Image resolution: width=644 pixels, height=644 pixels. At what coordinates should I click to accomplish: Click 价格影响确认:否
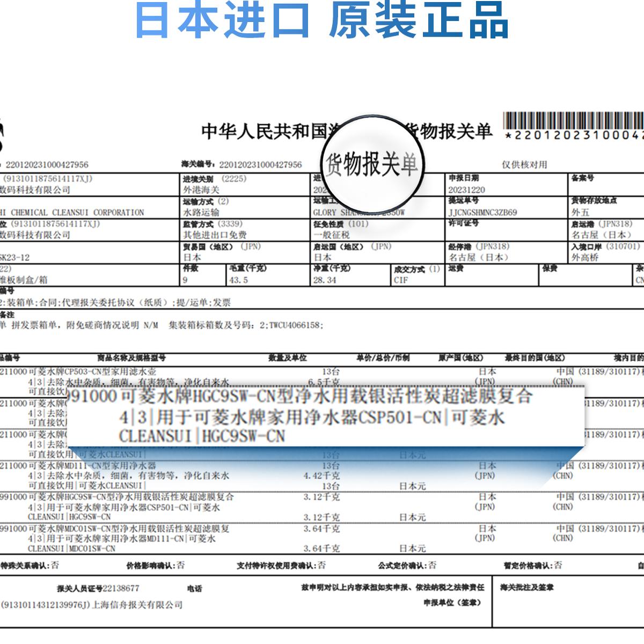coord(155,565)
